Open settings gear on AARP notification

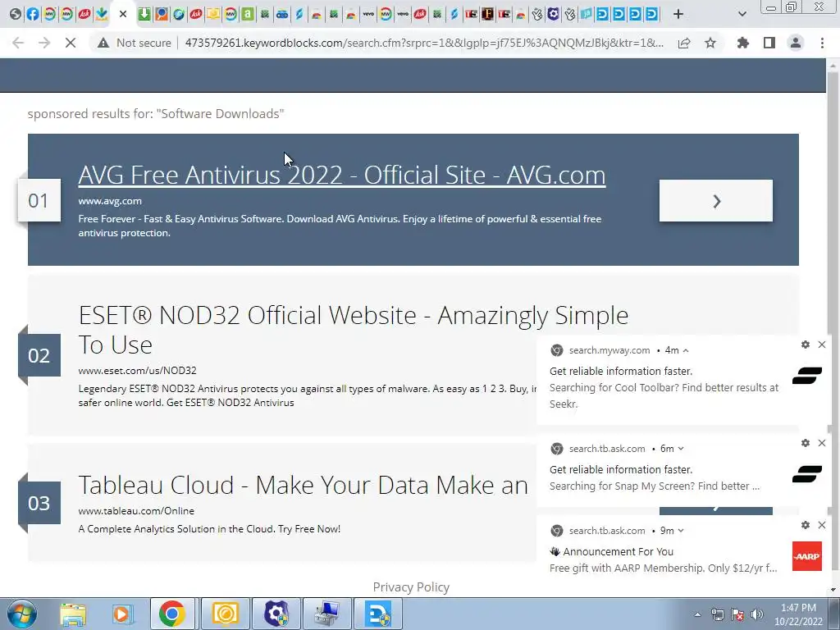click(x=806, y=525)
